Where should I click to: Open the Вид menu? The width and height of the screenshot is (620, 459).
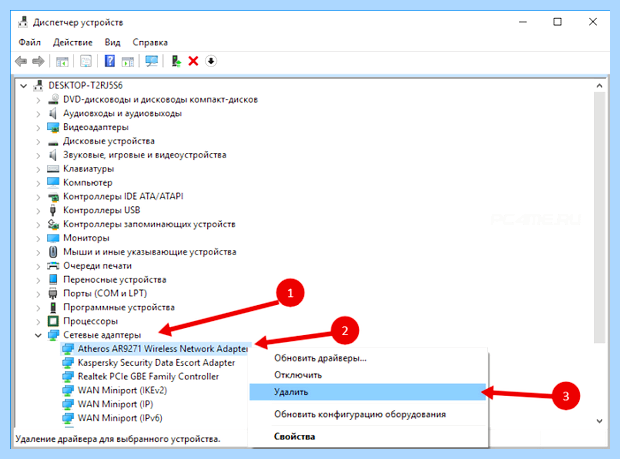(x=112, y=42)
